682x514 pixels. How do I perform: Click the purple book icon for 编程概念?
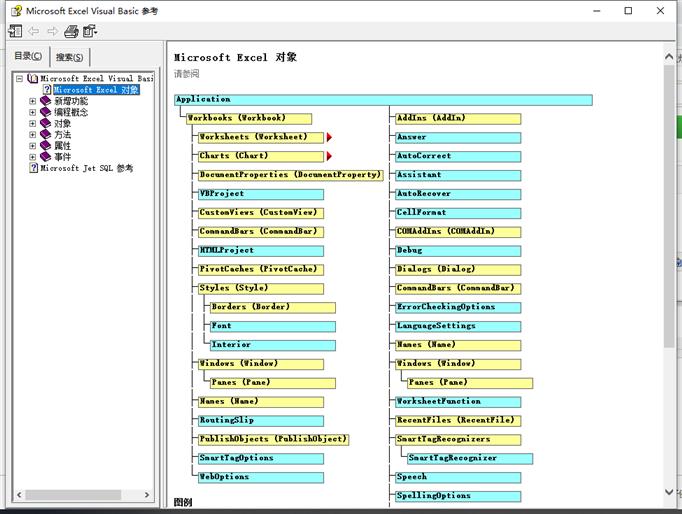click(x=45, y=112)
